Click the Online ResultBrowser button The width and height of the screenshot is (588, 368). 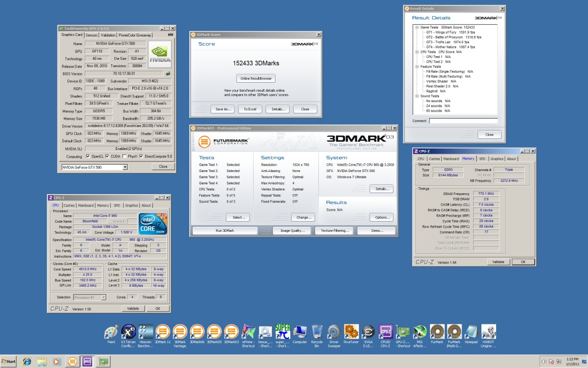tap(255, 78)
